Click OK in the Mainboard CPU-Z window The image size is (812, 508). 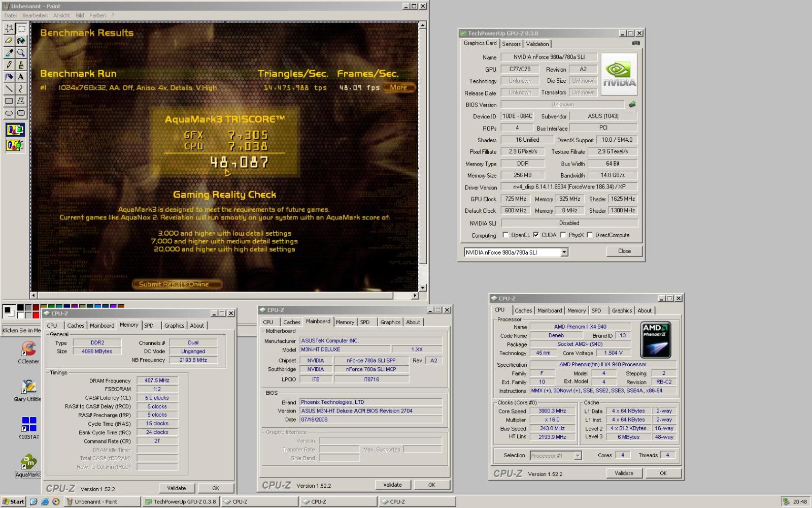[431, 485]
